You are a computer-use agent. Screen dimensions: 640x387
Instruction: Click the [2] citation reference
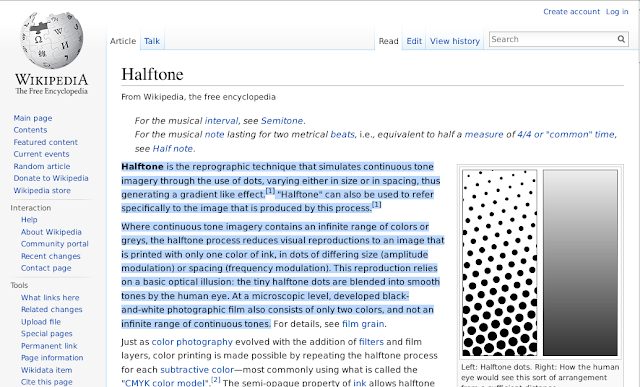[216, 380]
